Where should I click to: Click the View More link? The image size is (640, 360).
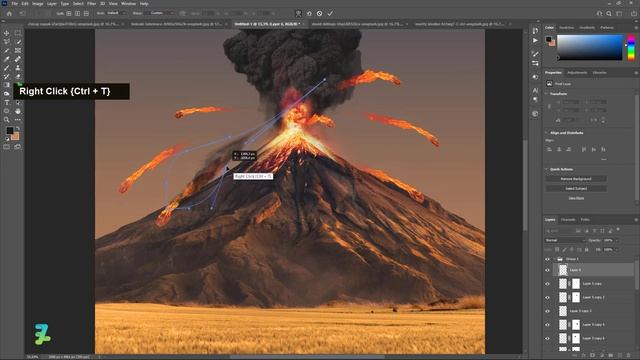point(576,198)
